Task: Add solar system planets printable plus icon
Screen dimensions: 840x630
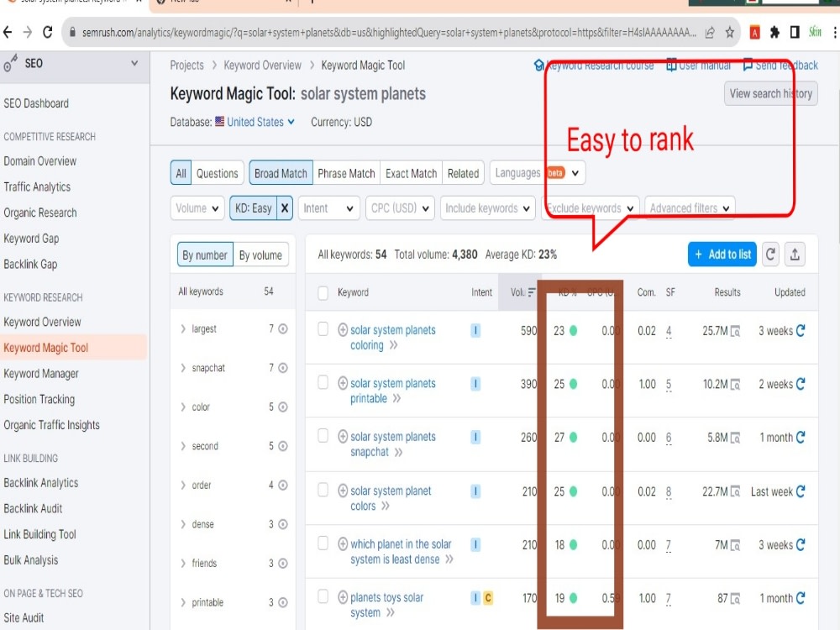Action: click(343, 383)
